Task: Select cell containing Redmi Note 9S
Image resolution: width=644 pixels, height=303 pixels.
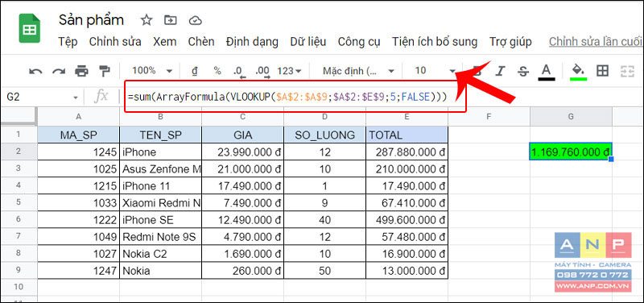Action: [160, 237]
